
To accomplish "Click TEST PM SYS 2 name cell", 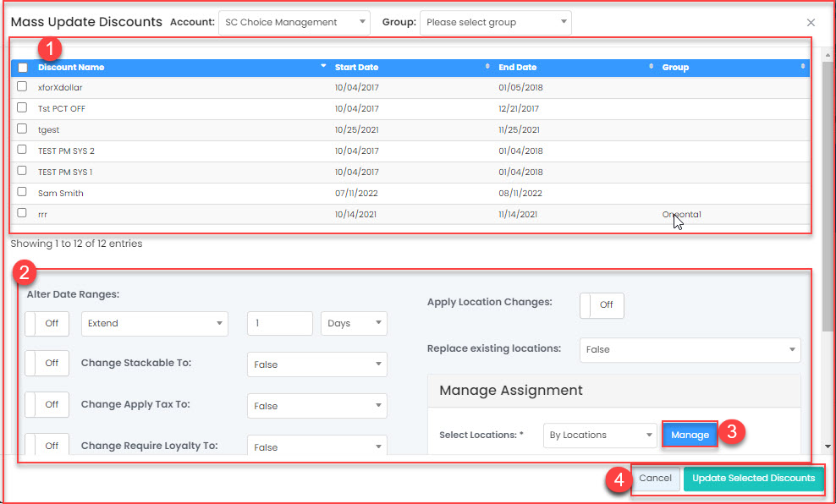I will click(66, 151).
